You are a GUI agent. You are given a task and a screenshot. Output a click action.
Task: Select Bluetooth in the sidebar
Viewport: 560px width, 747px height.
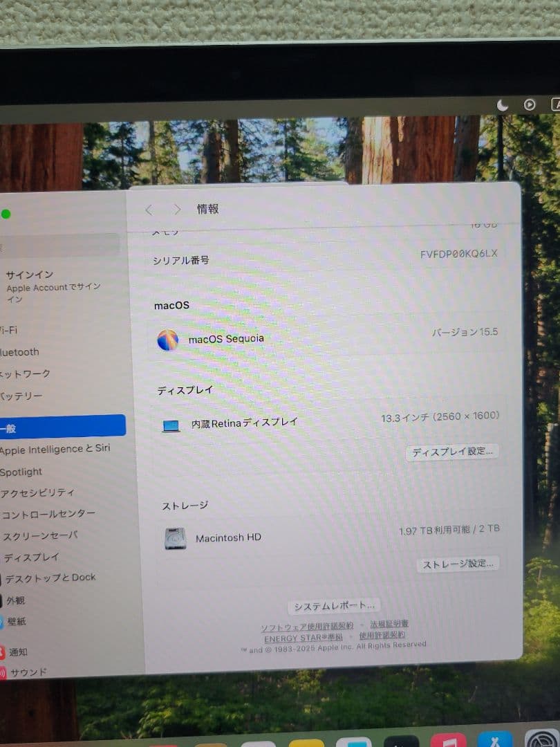(x=19, y=352)
